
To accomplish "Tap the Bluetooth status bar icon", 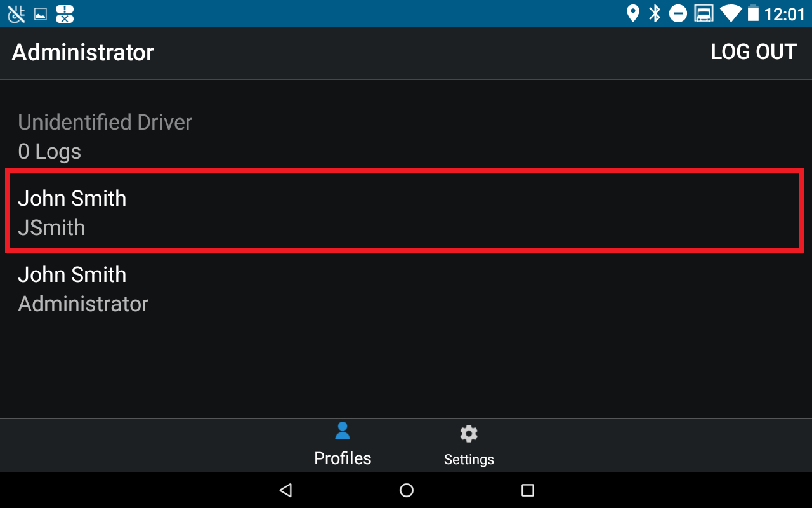I will click(655, 13).
